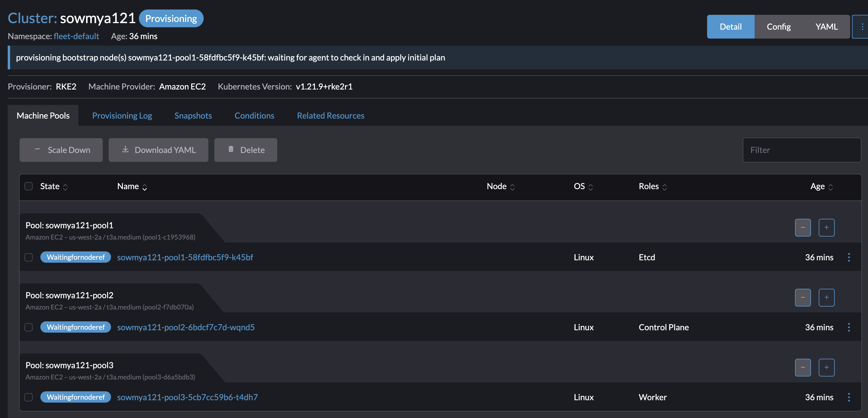Scale up sowmya121-pool2 with the plus control
Viewport: 868px width, 418px height.
[826, 298]
